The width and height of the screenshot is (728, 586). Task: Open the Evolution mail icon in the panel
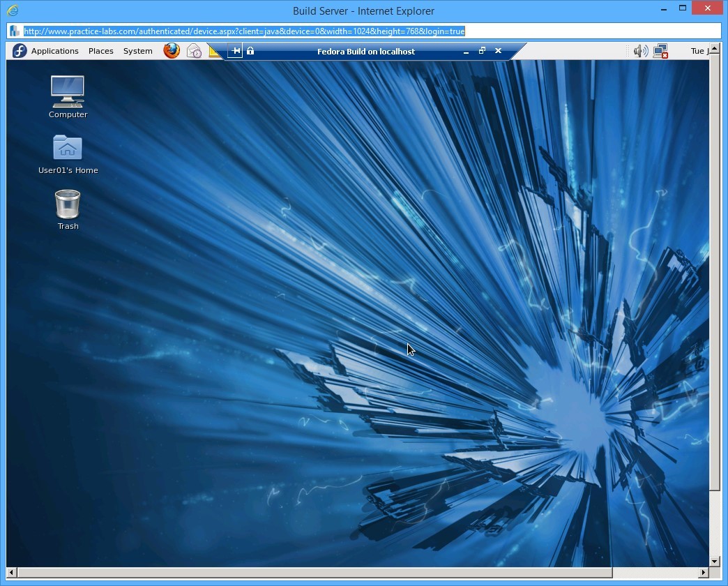(194, 50)
